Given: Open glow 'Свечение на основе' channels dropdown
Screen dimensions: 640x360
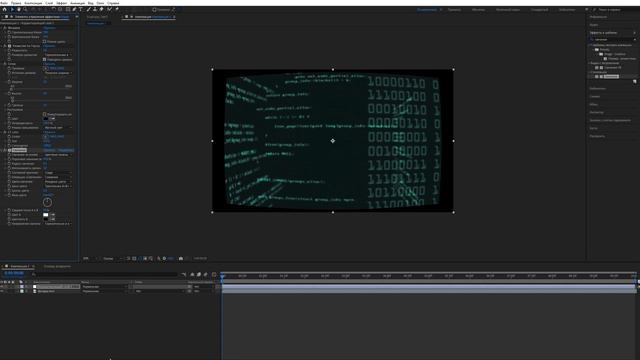Looking at the screenshot, I should [x=58, y=155].
